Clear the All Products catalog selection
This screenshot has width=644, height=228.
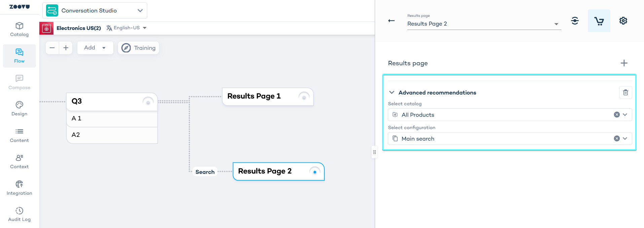[616, 115]
